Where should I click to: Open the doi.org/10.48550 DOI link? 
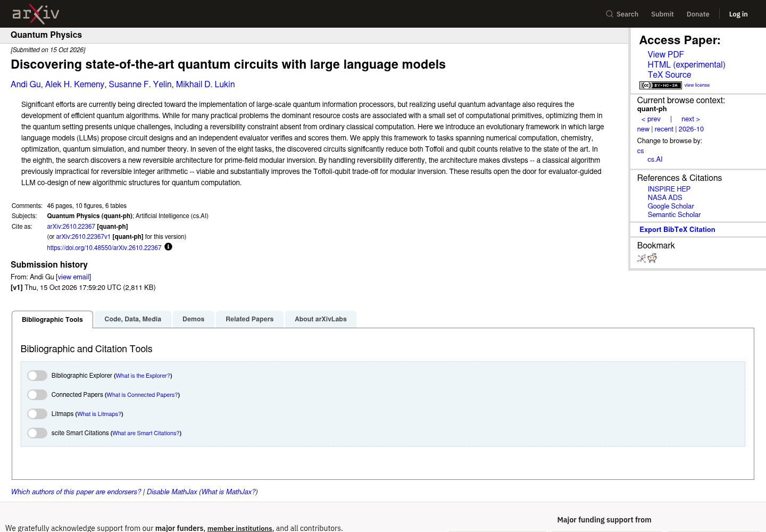[104, 248]
